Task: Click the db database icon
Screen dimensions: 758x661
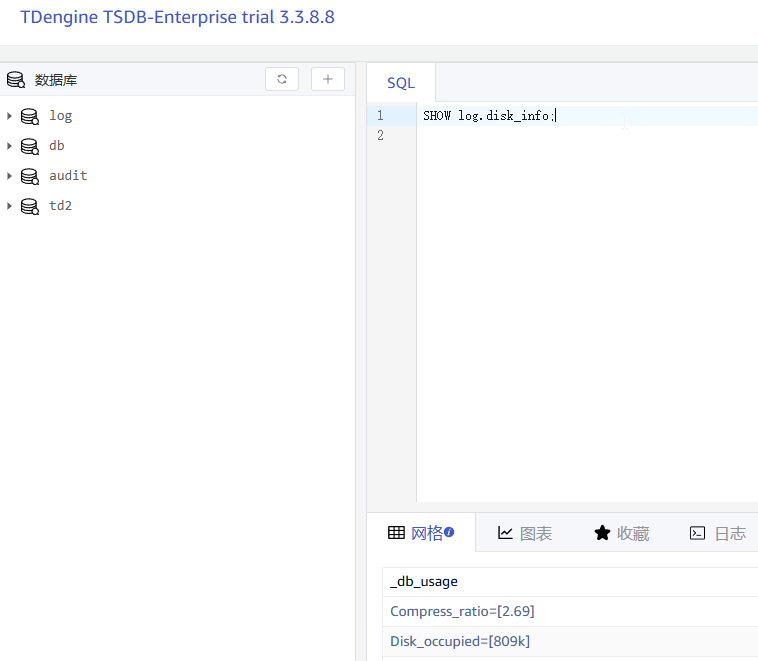Action: [30, 146]
